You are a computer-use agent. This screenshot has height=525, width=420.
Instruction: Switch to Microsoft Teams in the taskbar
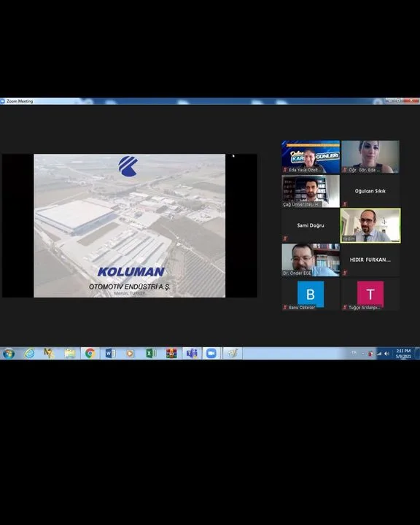[192, 353]
